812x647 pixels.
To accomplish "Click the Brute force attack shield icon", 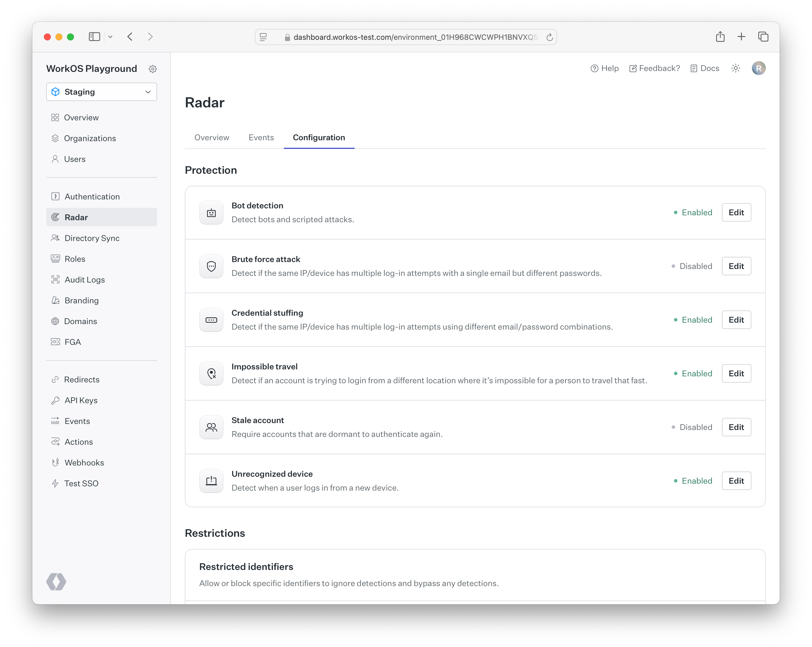I will tap(211, 266).
